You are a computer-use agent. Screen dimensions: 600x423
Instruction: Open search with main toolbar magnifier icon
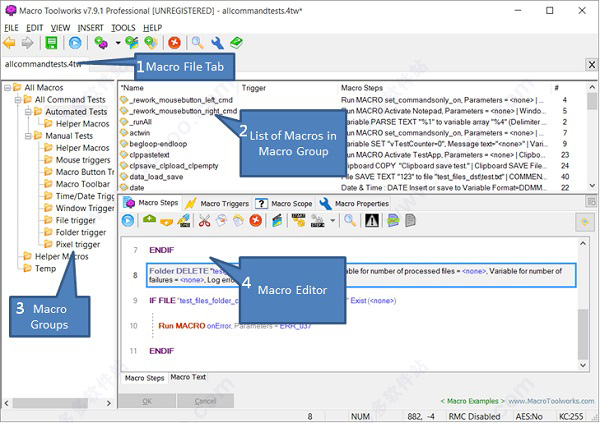[x=197, y=43]
